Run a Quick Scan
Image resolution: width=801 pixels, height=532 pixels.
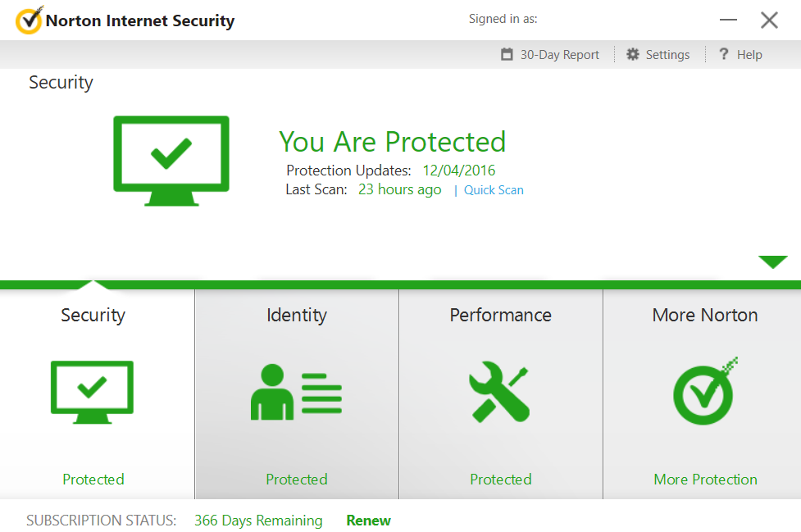pos(494,190)
